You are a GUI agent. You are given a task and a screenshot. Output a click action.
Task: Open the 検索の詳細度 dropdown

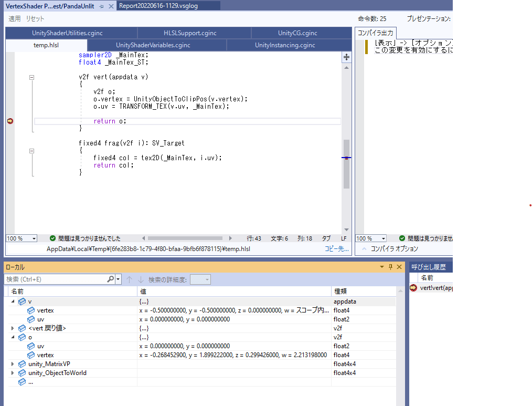point(200,279)
